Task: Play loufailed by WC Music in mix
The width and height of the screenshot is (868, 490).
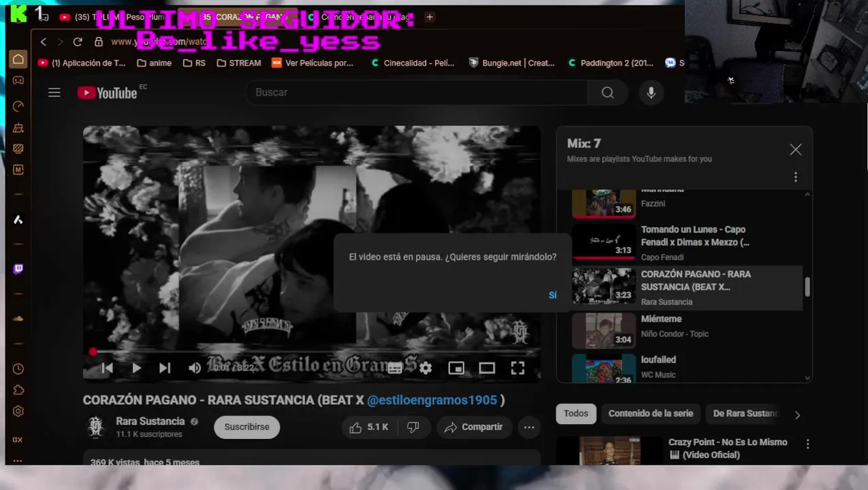Action: (x=688, y=367)
